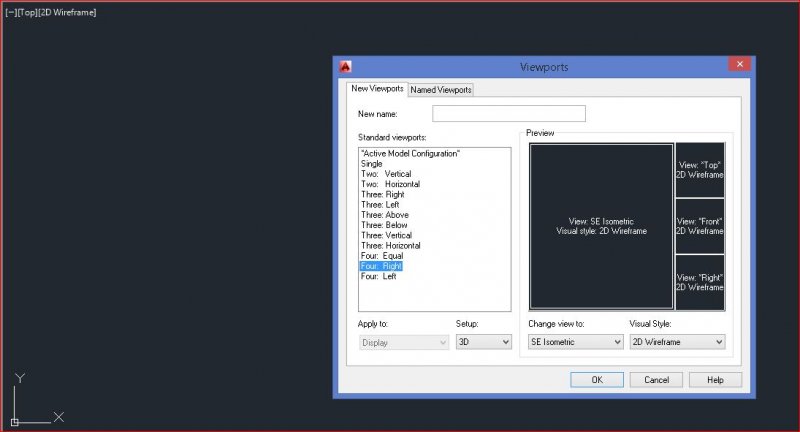Switch to the New Viewports tab
Viewport: 800px width, 432px height.
pos(377,89)
